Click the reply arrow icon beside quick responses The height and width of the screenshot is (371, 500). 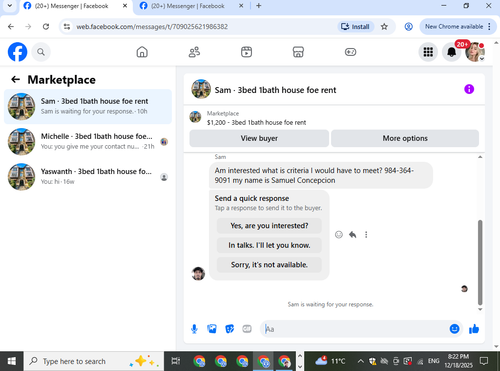[x=352, y=235]
